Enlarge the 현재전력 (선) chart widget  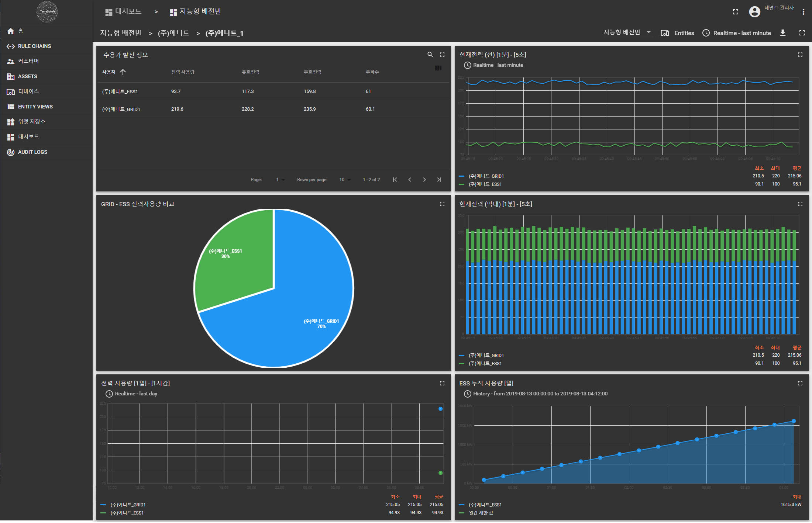click(x=800, y=55)
